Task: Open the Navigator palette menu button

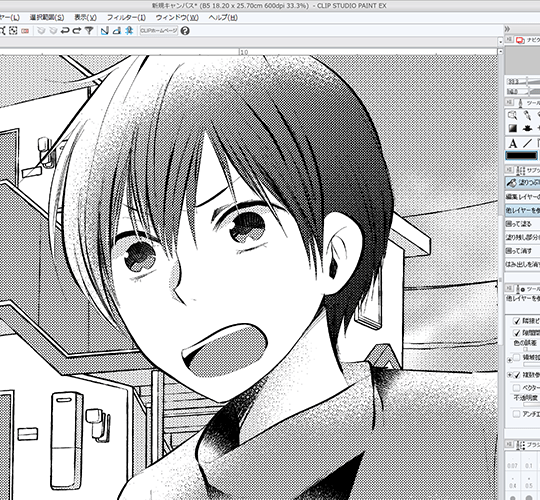Action: click(510, 40)
